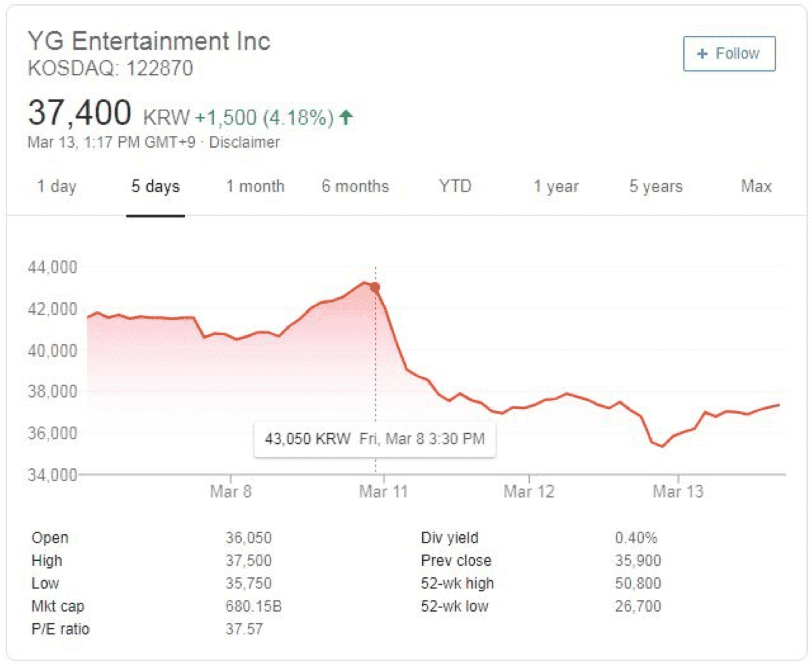Click the Mar 11 axis label
The image size is (812, 663).
383,492
